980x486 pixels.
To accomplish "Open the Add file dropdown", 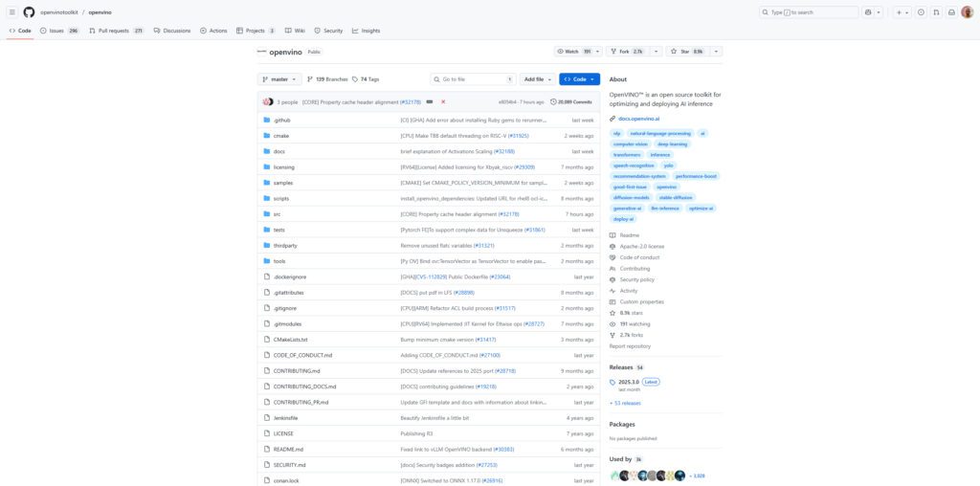I will [x=537, y=79].
